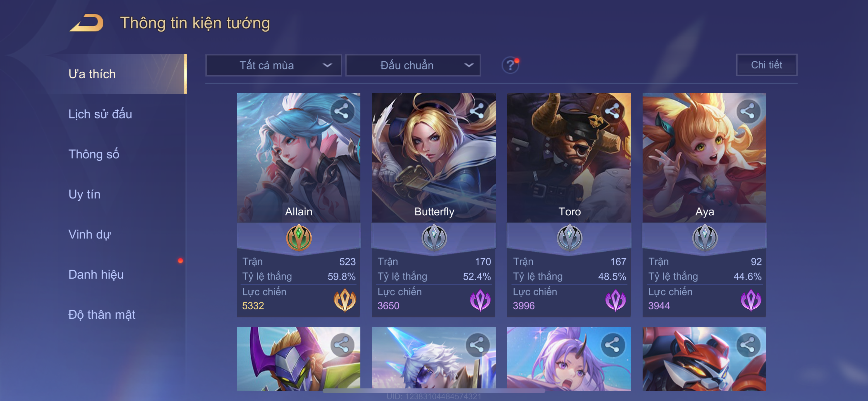The height and width of the screenshot is (401, 868).
Task: Select the Danh hiệu sidebar tab
Action: pos(96,274)
